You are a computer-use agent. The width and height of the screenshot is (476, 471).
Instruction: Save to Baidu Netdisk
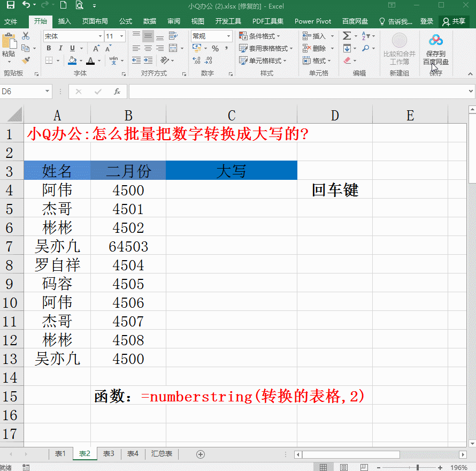(436, 49)
